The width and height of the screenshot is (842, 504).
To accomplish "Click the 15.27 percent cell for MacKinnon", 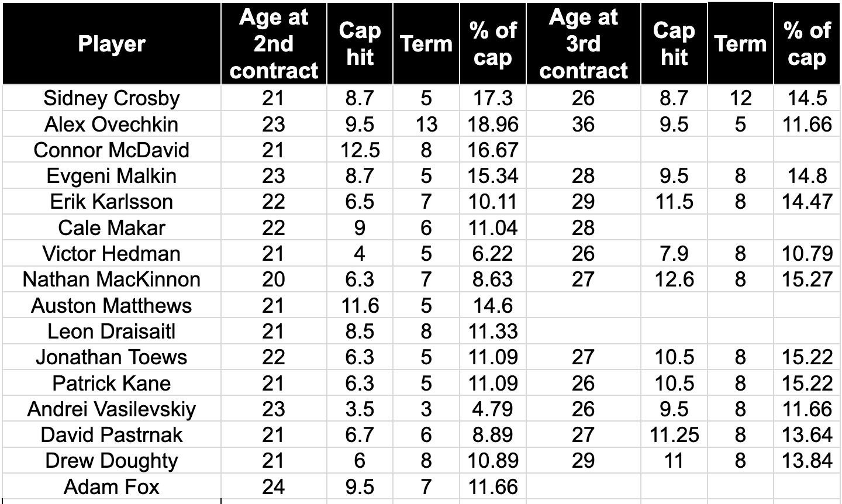I will point(807,279).
